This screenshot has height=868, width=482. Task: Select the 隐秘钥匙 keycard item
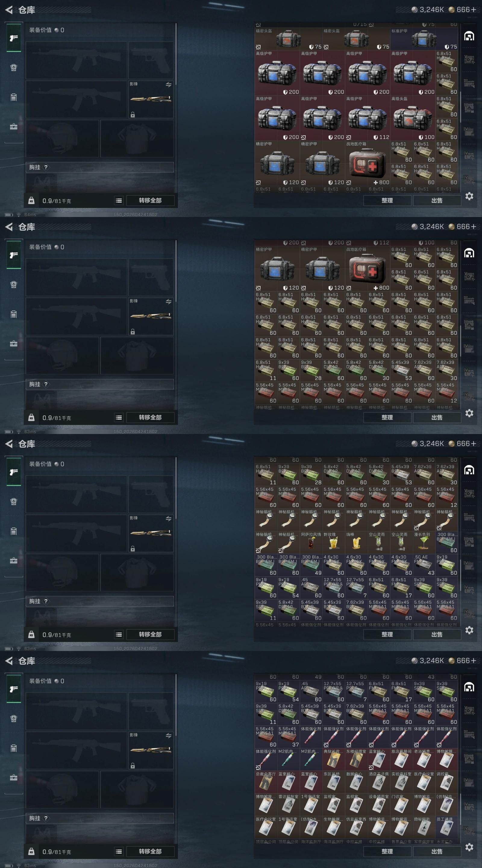[424, 828]
